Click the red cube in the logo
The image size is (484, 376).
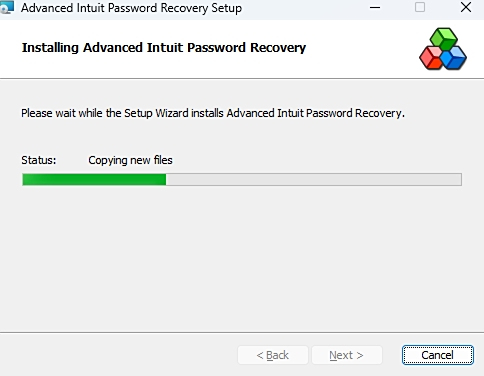pos(431,58)
